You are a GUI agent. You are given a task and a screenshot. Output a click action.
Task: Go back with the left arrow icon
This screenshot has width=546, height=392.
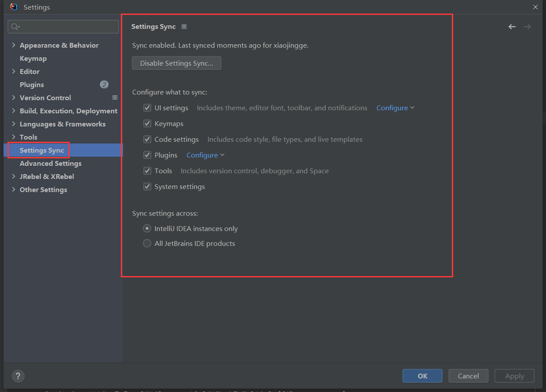click(x=512, y=27)
